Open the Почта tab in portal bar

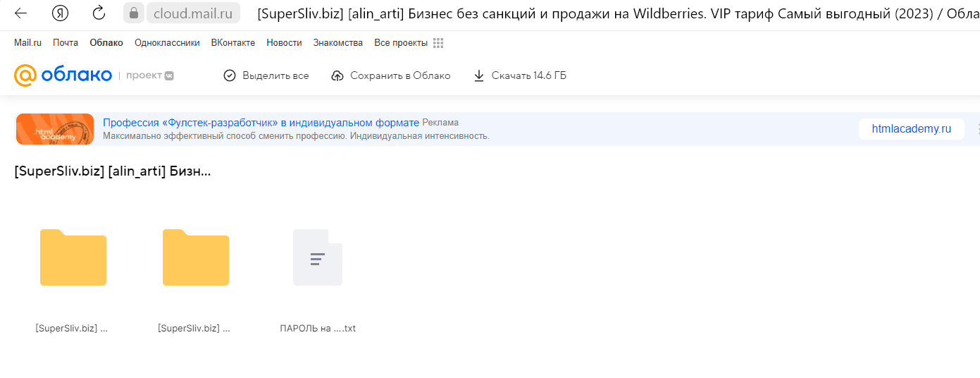[66, 43]
